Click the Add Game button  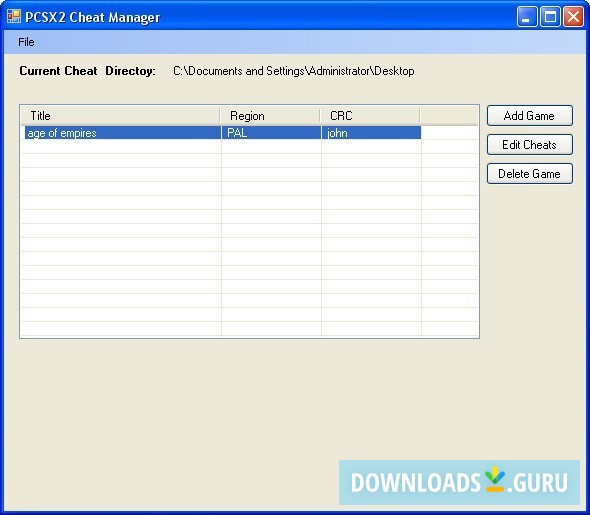coord(529,115)
